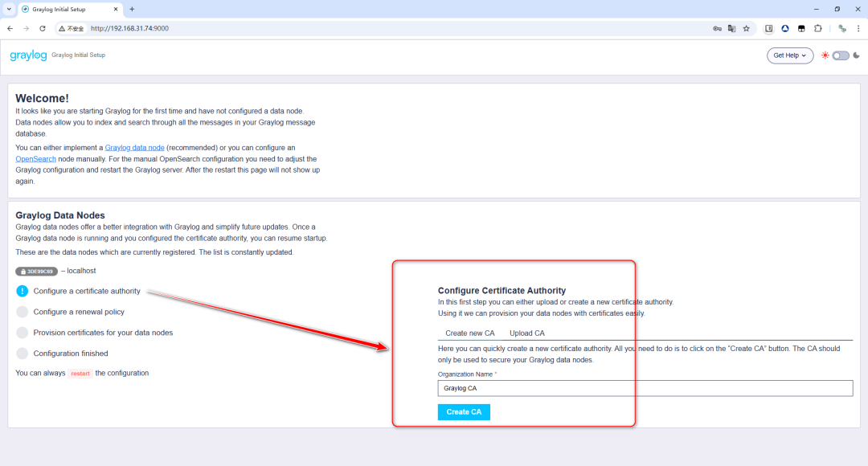Click the Create CA button
Viewport: 868px width, 466px height.
[x=464, y=411]
